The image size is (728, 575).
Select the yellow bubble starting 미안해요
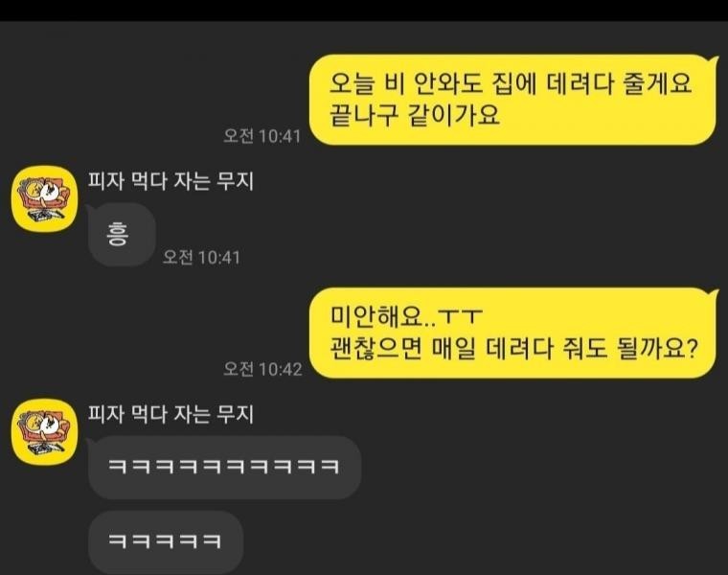(x=513, y=333)
